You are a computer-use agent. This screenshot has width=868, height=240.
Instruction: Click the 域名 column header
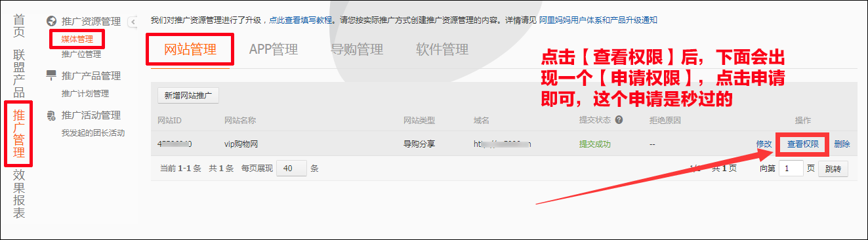[x=482, y=121]
